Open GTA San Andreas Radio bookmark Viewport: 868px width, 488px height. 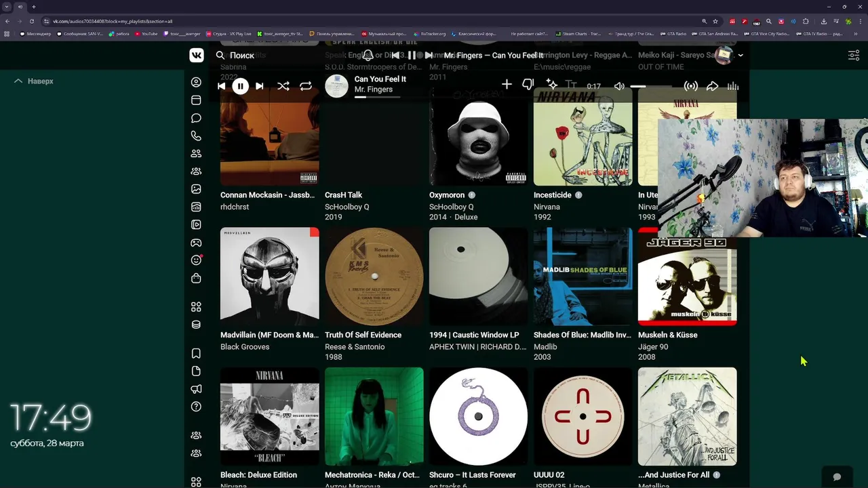pyautogui.click(x=715, y=34)
